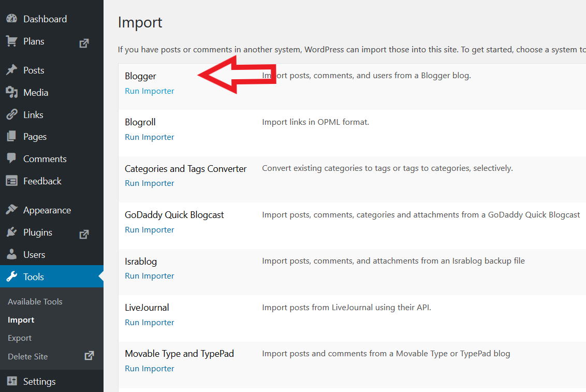The width and height of the screenshot is (586, 392).
Task: Click the Blogroll importer name
Action: (x=140, y=122)
